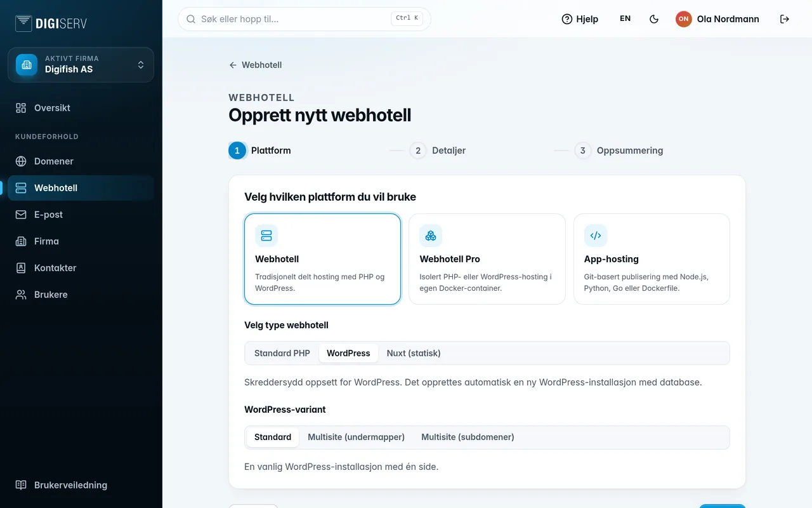Click the Brukerveiledning book icon
The image size is (812, 508).
21,485
